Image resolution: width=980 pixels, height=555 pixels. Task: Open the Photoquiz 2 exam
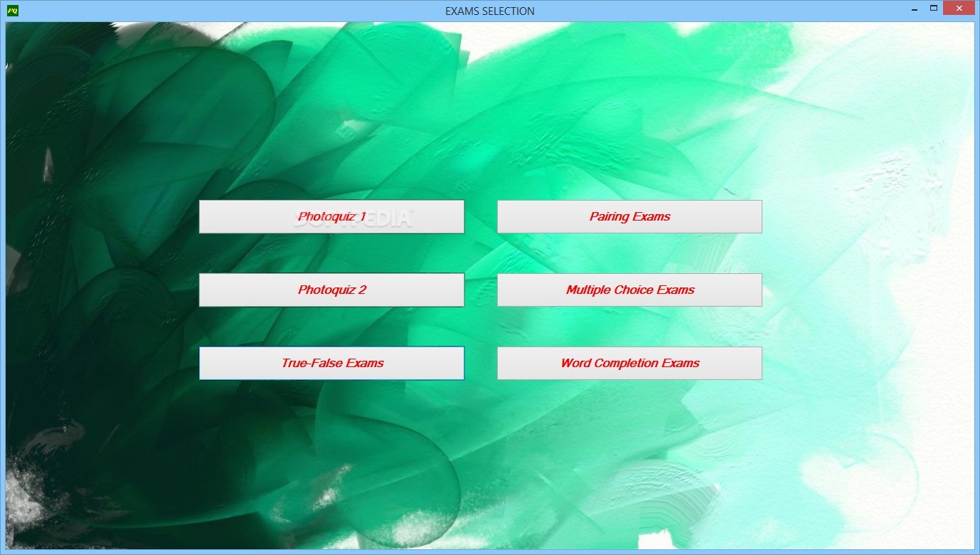point(331,290)
